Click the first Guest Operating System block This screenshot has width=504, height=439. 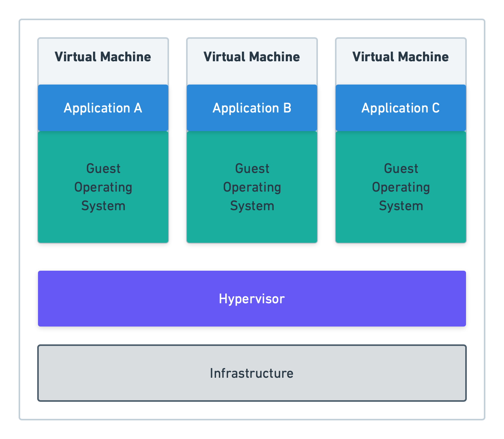103,187
